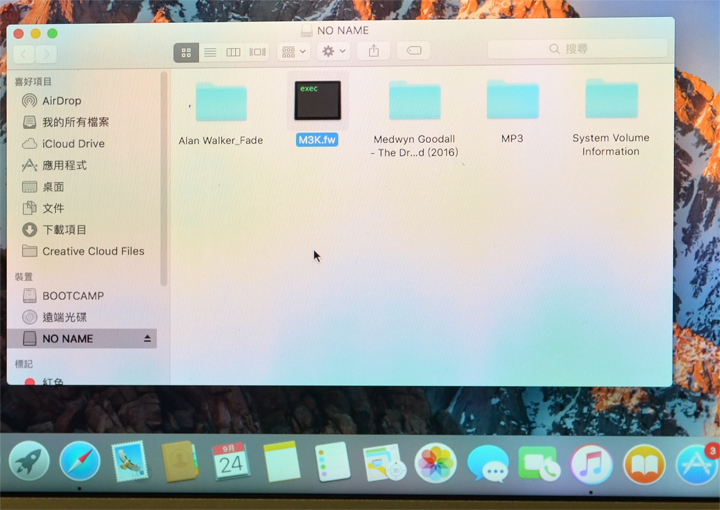Image resolution: width=720 pixels, height=510 pixels.
Task: Select the Medwyn Goodall folder
Action: click(x=415, y=100)
